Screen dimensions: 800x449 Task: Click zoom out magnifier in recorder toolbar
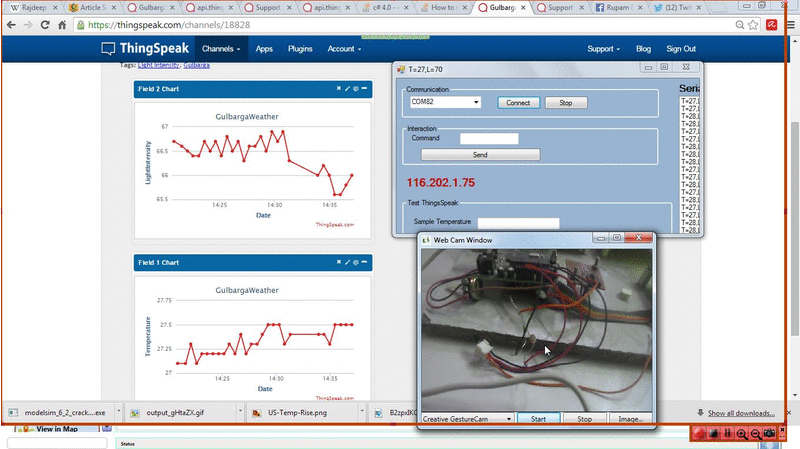pyautogui.click(x=756, y=434)
